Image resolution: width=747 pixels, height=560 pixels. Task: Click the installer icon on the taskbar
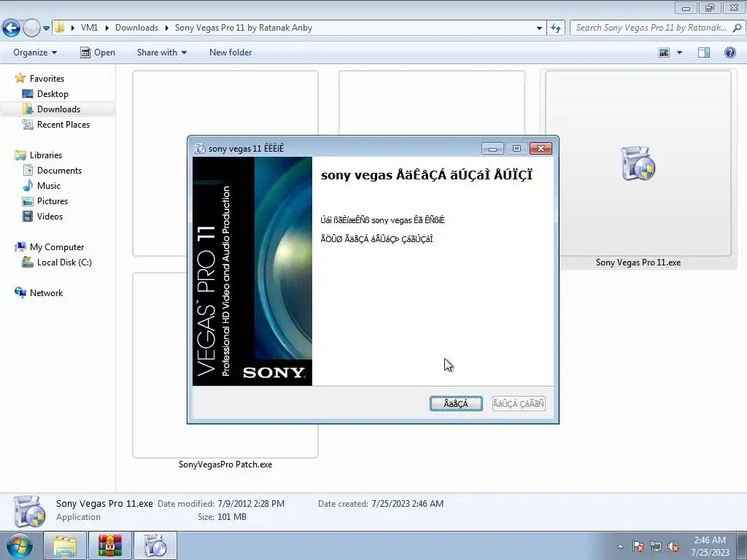[155, 545]
